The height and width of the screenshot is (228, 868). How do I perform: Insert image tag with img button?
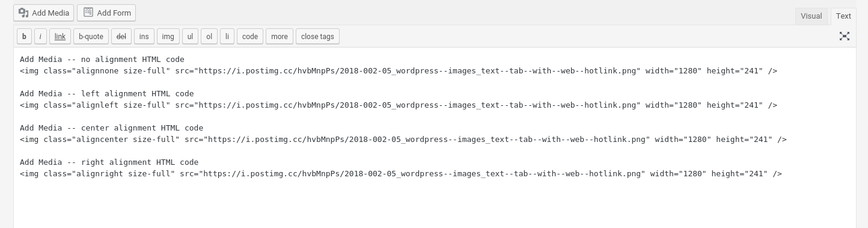coord(168,37)
